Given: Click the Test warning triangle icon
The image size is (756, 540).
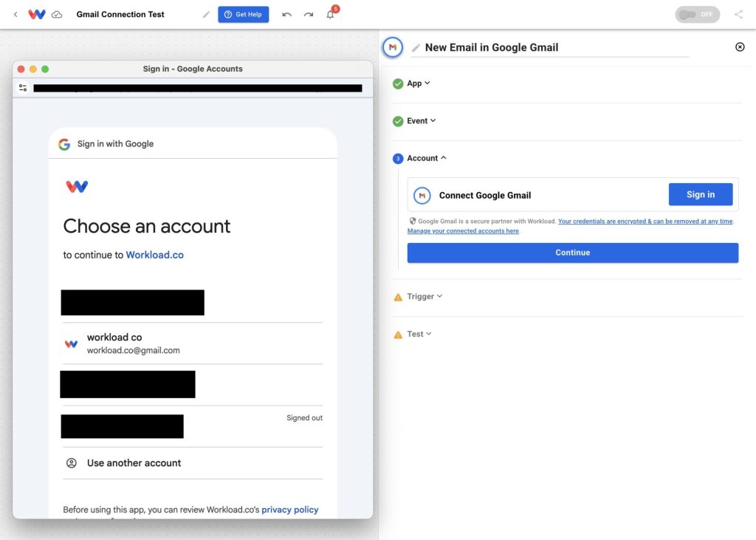Looking at the screenshot, I should (x=398, y=335).
